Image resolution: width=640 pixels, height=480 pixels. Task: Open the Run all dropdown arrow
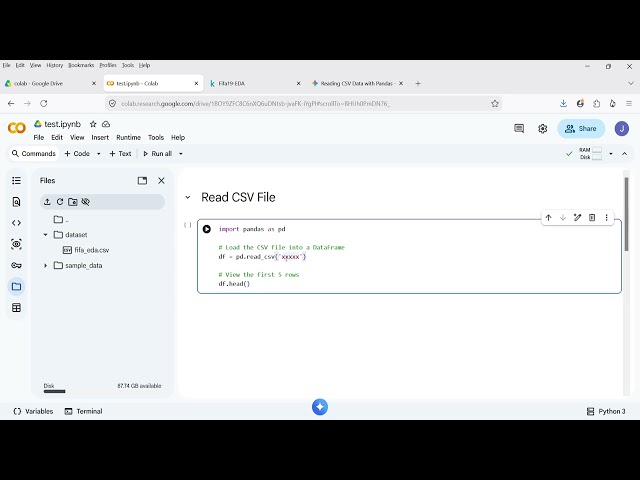tap(181, 154)
